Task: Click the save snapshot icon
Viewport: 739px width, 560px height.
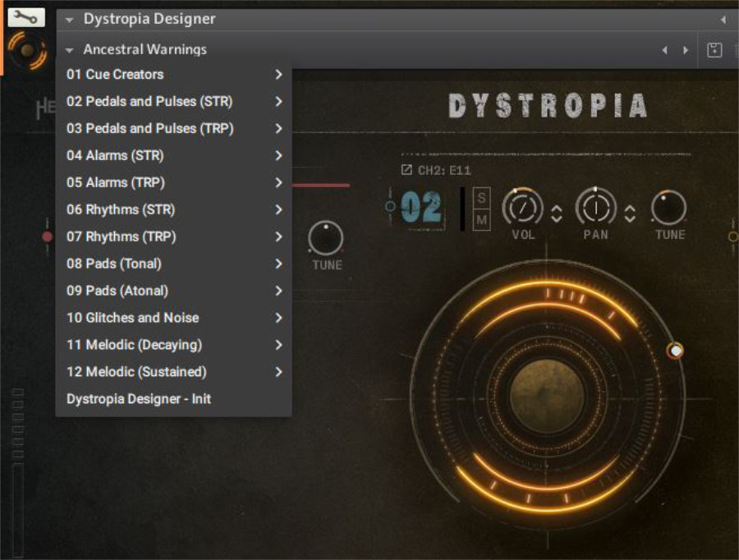Action: [714, 50]
